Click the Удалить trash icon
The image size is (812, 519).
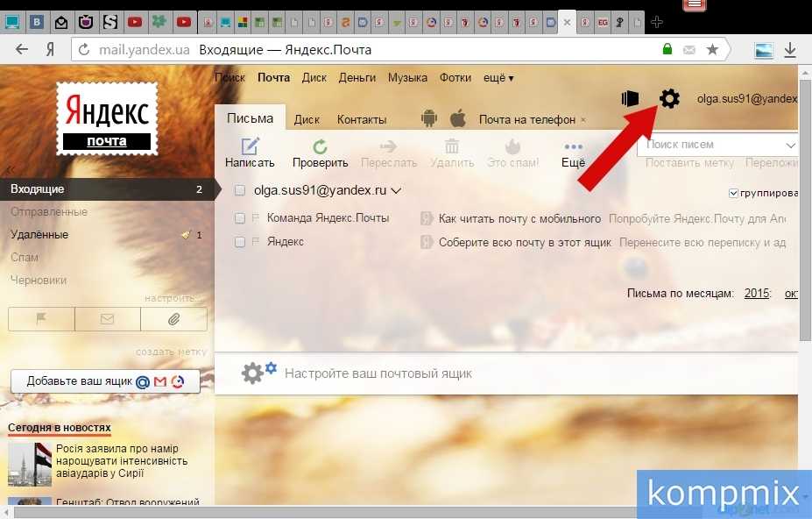(x=452, y=146)
